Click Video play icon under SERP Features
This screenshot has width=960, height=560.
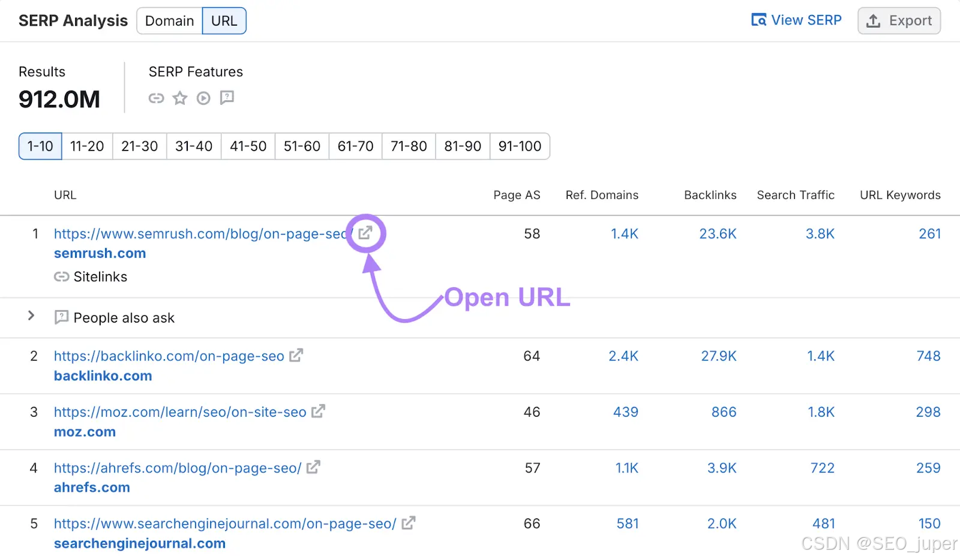pyautogui.click(x=203, y=98)
